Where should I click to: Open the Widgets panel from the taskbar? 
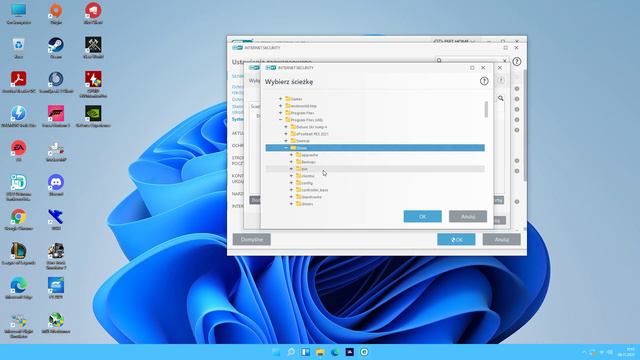tap(306, 352)
